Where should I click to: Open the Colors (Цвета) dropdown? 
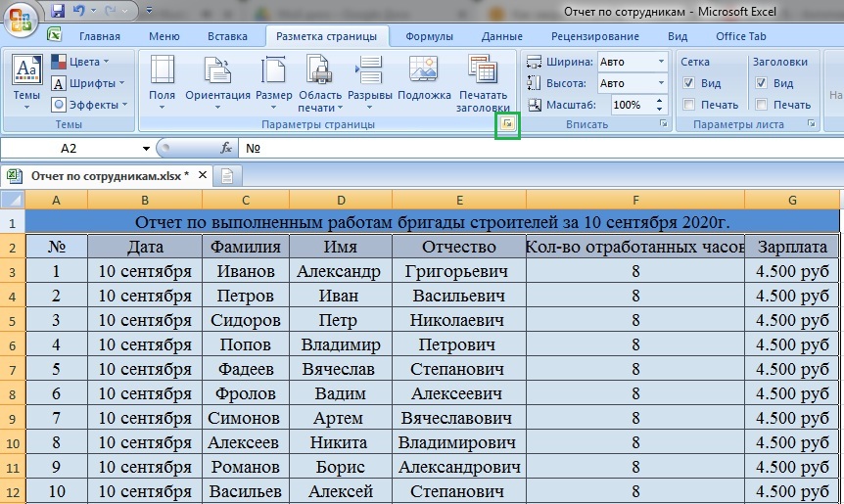point(88,62)
